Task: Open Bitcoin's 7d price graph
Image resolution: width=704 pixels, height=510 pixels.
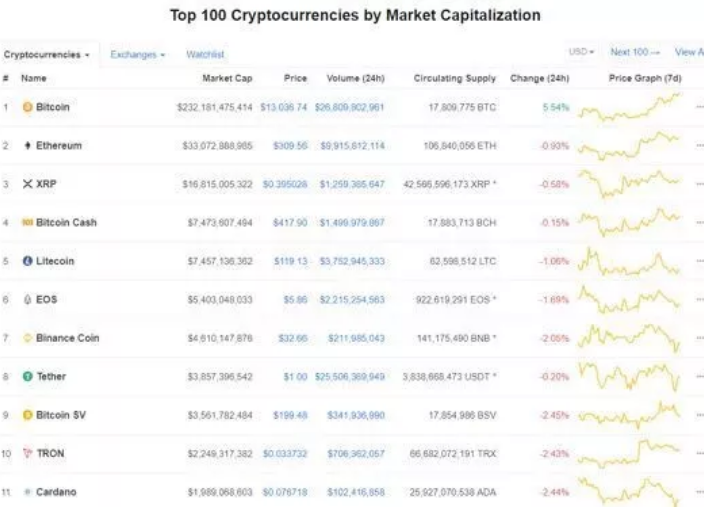Action: tap(630, 107)
